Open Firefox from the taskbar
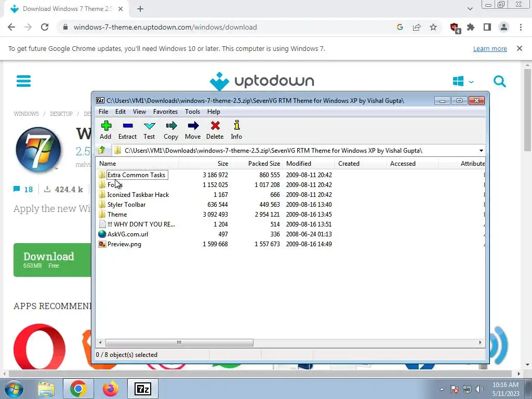The height and width of the screenshot is (399, 532). pyautogui.click(x=111, y=389)
